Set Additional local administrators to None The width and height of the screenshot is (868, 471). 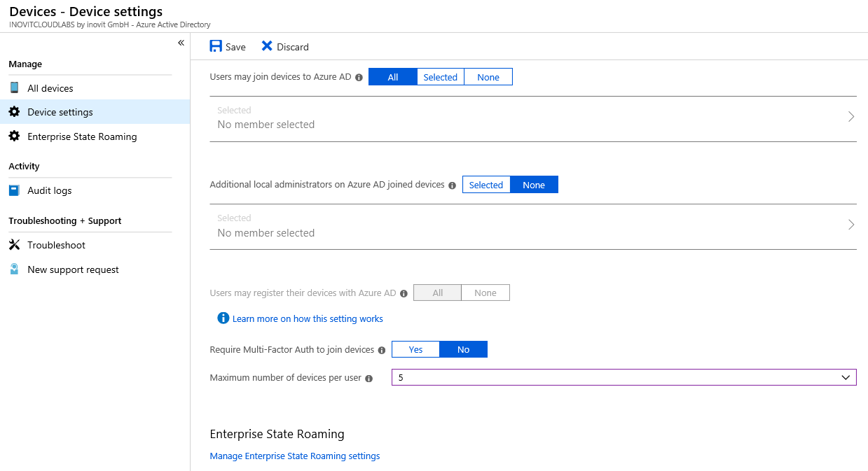point(534,185)
